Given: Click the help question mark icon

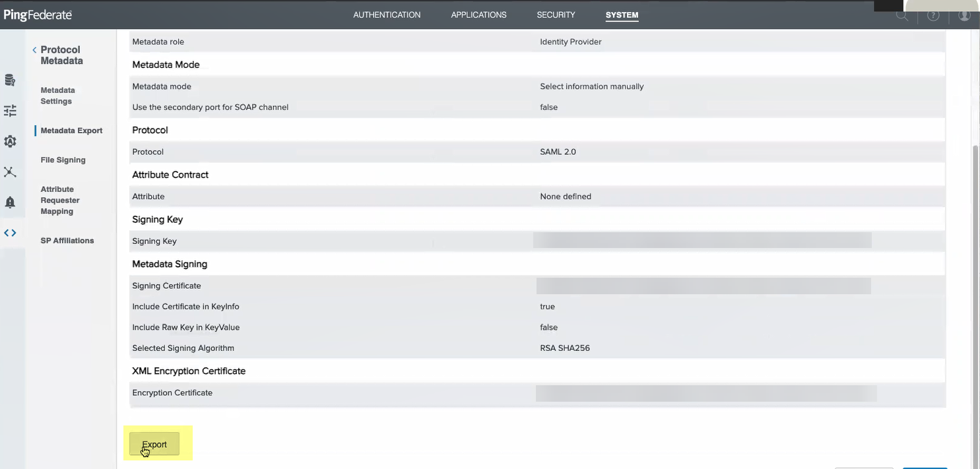Looking at the screenshot, I should (933, 15).
